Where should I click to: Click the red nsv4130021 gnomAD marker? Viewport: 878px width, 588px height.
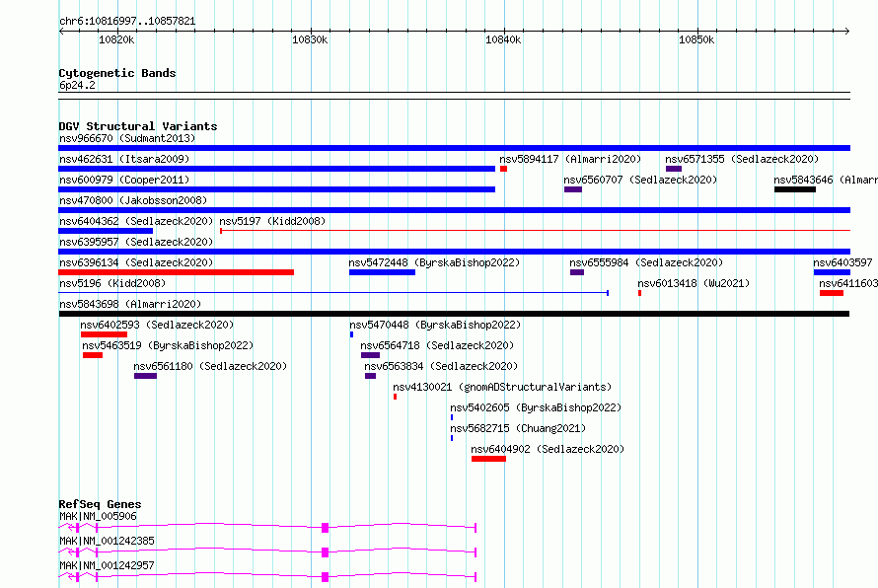click(x=396, y=397)
